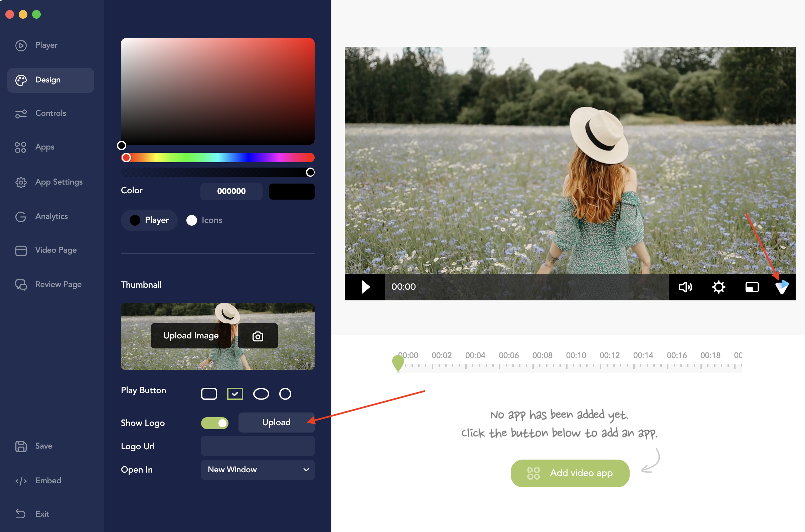Screen dimensions: 805x532
Task: Click the volume speaker icon in player
Action: (685, 287)
